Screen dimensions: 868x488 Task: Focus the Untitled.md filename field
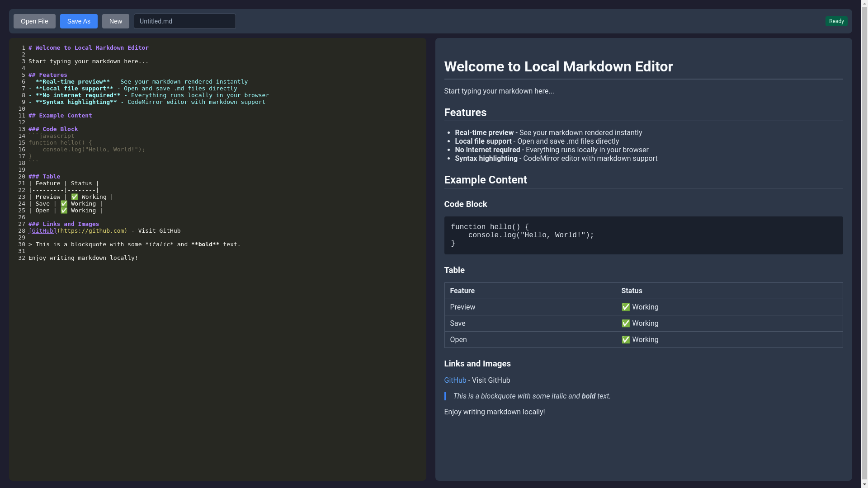pos(184,21)
